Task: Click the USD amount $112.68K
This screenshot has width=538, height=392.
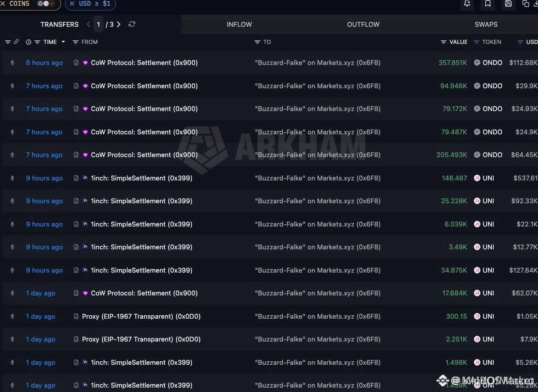Action: point(524,63)
